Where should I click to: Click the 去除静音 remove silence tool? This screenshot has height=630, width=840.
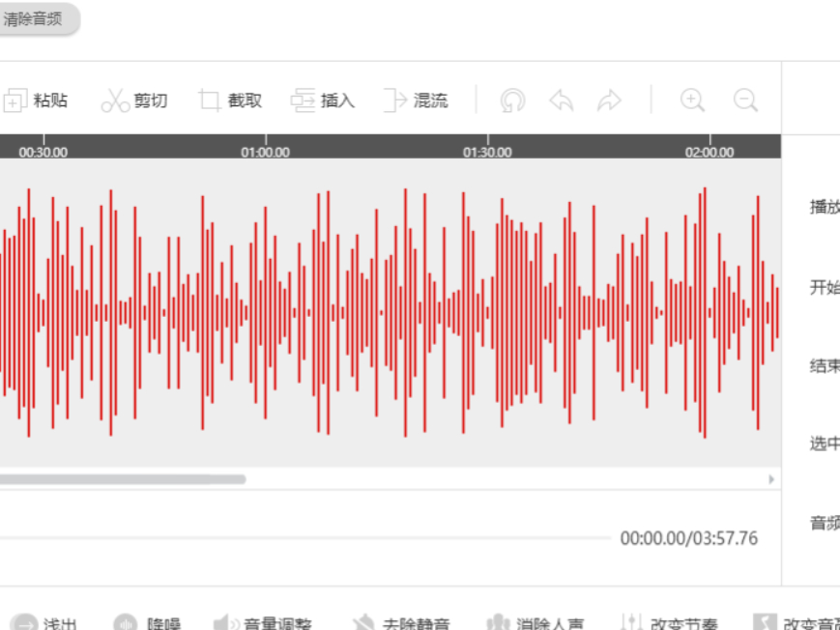401,624
